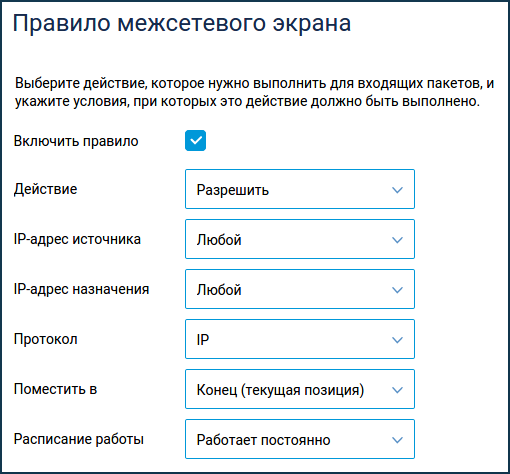Click the IP-адрес назначения label
The height and width of the screenshot is (474, 510).
tap(81, 289)
